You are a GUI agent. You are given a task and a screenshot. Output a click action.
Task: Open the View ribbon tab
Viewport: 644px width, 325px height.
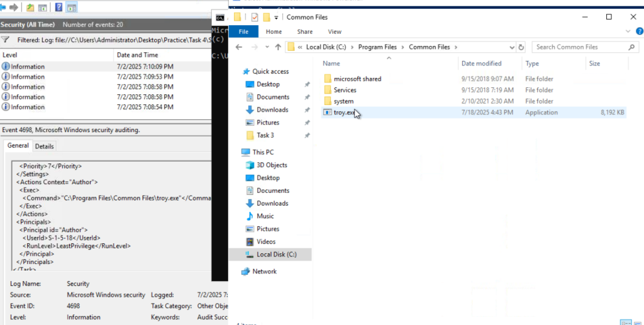click(335, 31)
